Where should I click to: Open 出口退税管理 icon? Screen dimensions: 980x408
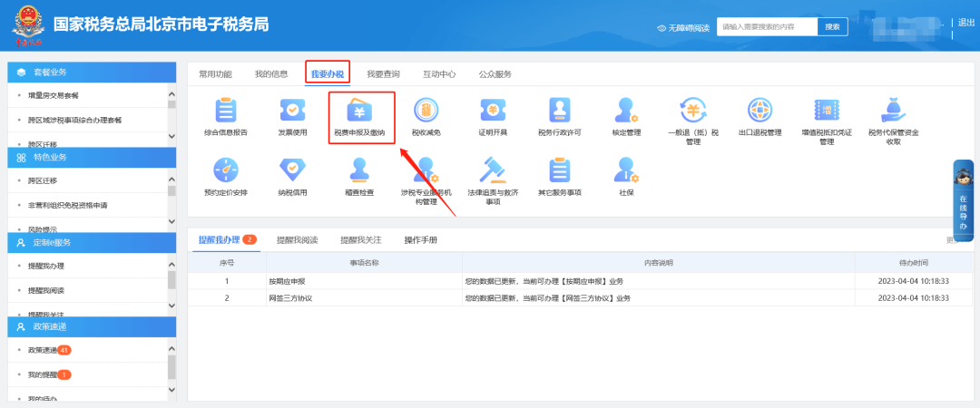coord(760,110)
